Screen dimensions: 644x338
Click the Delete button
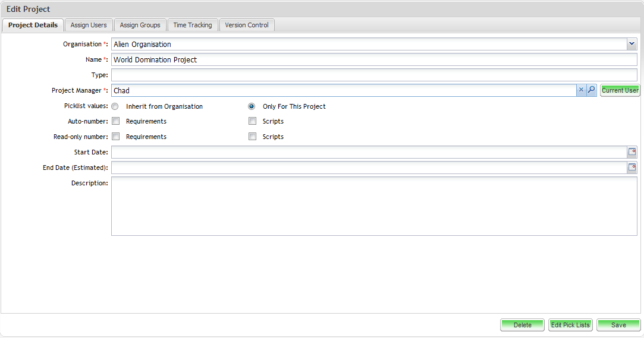point(522,325)
